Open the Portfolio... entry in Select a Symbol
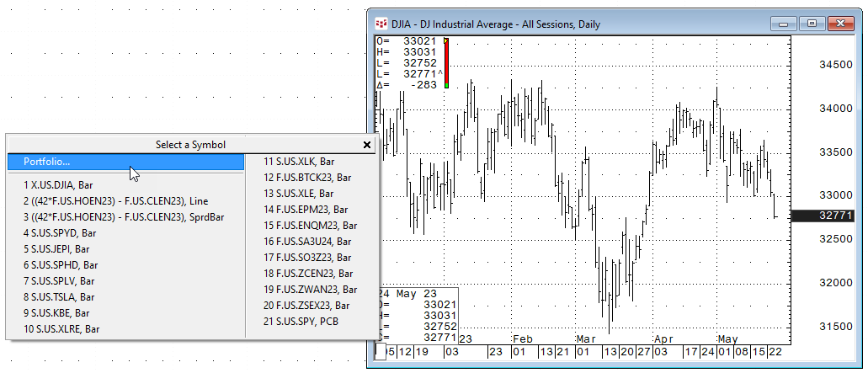868x373 pixels. tap(125, 163)
